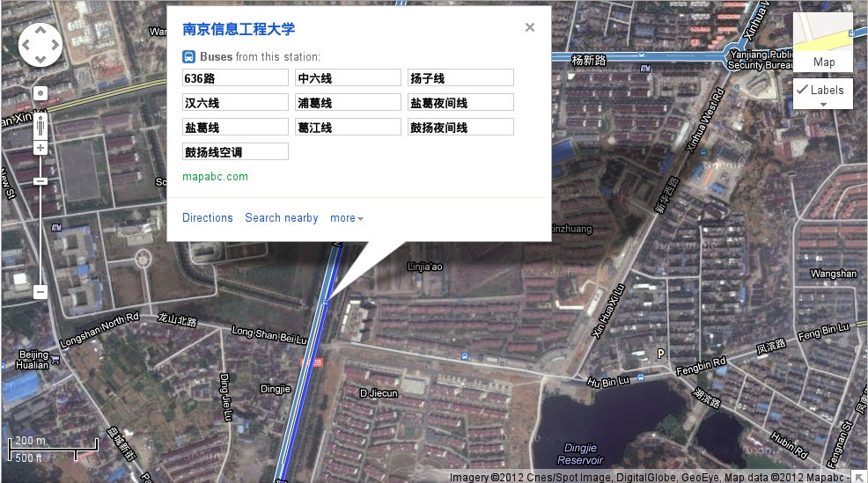The height and width of the screenshot is (483, 868).
Task: Select bus line 汉六线
Action: pos(235,102)
